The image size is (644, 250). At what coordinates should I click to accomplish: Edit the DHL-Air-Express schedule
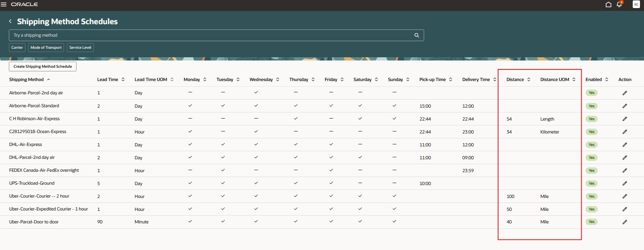625,144
